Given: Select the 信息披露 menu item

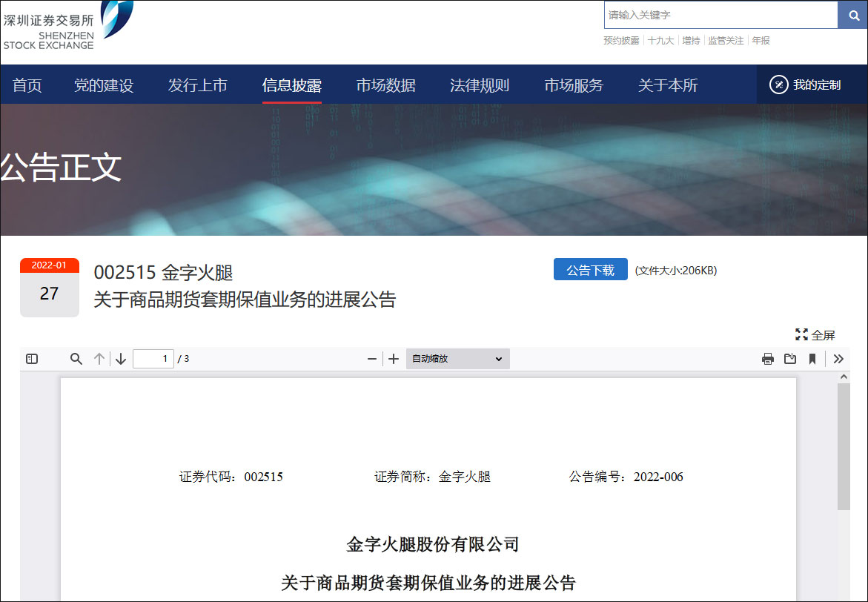Looking at the screenshot, I should [x=292, y=85].
